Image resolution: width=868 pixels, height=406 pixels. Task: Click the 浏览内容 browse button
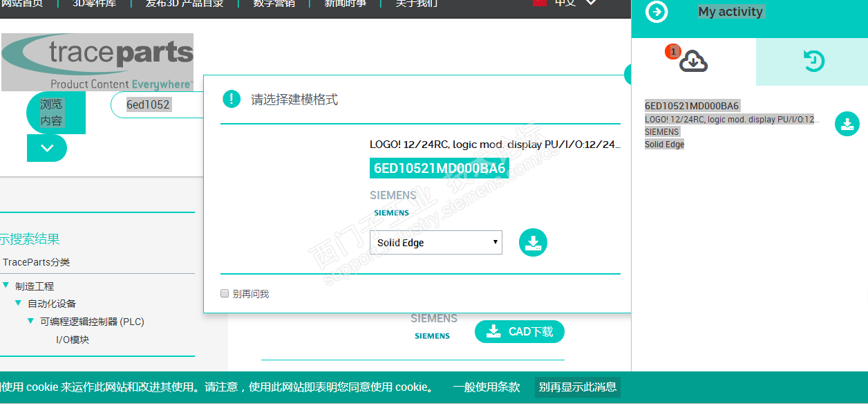(x=56, y=113)
